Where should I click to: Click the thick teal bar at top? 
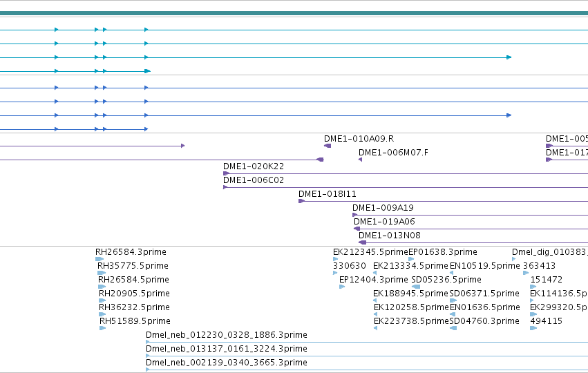tap(294, 13)
